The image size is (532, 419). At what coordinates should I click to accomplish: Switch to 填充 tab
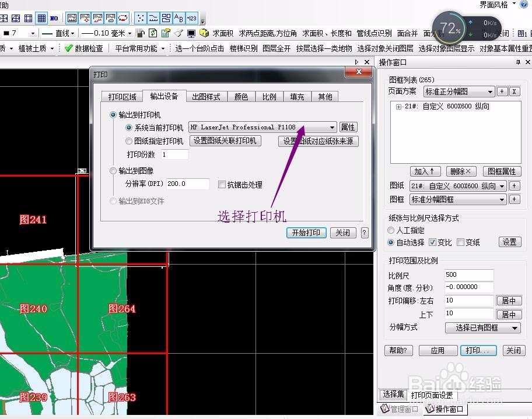(297, 97)
